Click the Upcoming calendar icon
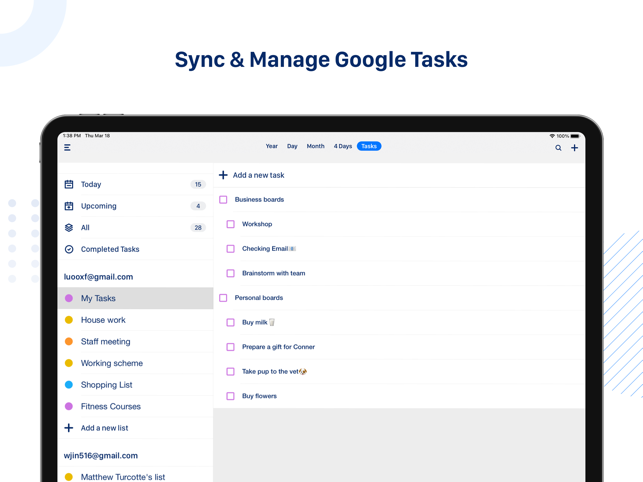Screen dimensions: 643x482 click(x=69, y=206)
